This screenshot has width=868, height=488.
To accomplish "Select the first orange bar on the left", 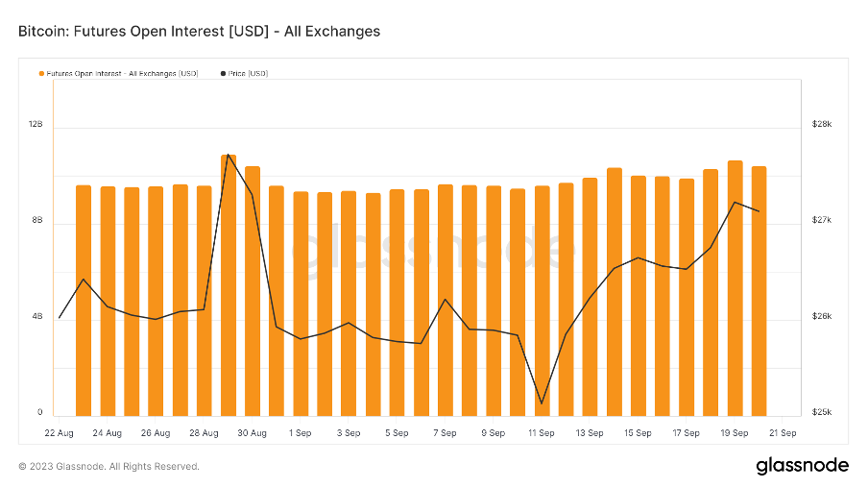I will 84,298.
